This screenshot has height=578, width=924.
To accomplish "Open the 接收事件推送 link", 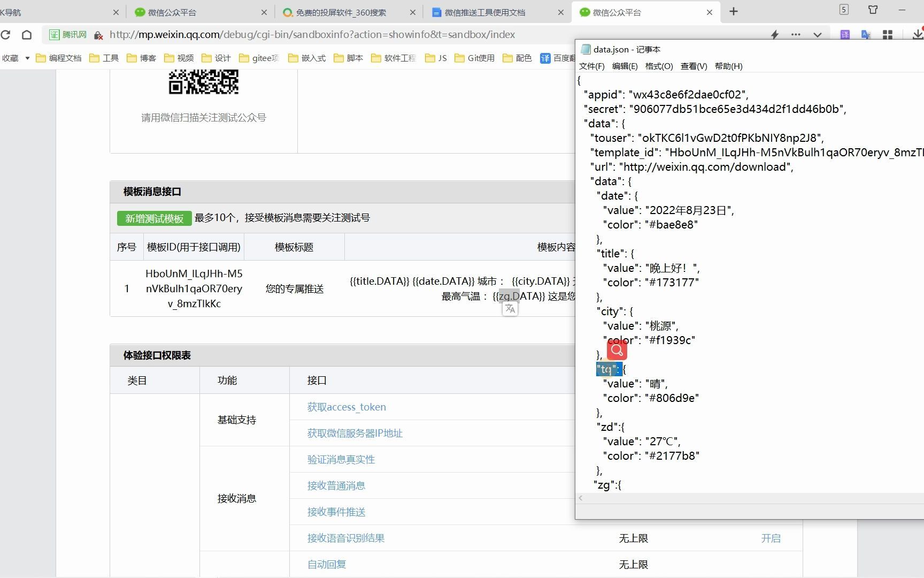I will point(336,512).
